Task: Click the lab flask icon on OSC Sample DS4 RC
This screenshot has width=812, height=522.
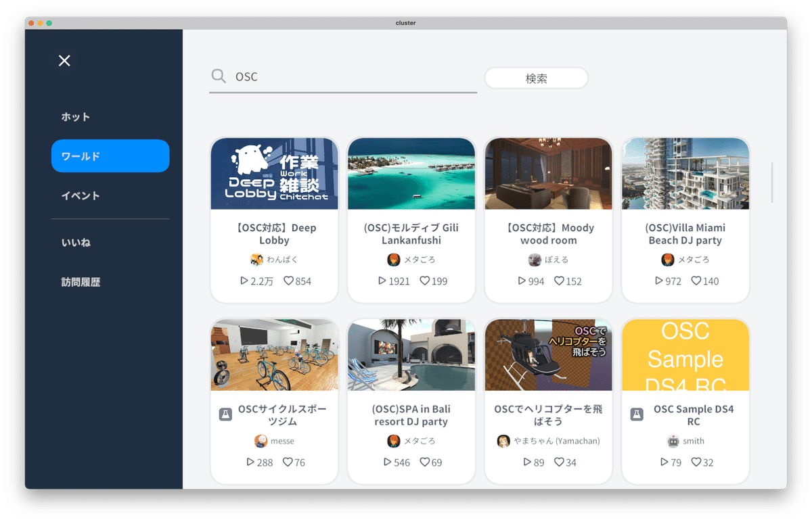Action: 636,413
